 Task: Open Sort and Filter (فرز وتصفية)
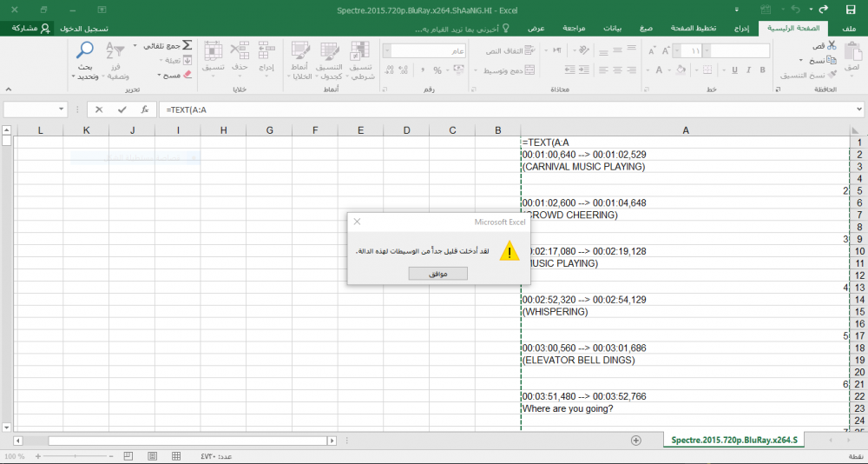116,61
